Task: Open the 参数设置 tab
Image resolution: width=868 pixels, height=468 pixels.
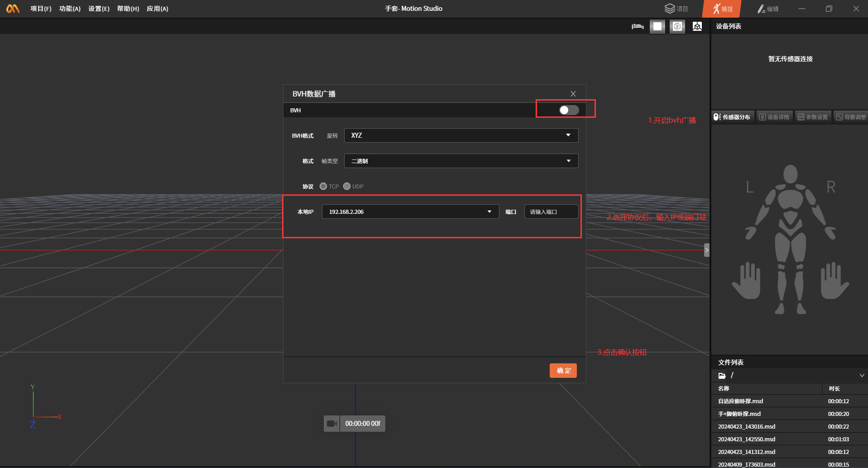Action: click(813, 117)
